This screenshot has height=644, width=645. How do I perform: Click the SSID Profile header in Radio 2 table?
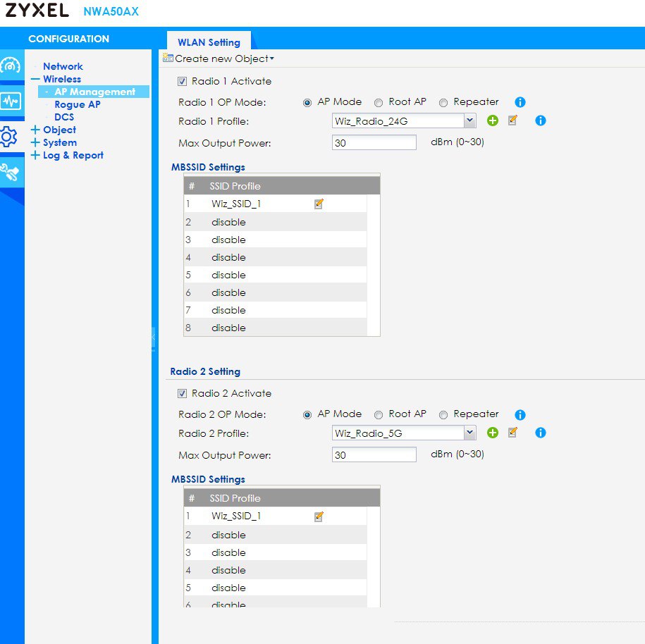pyautogui.click(x=235, y=498)
